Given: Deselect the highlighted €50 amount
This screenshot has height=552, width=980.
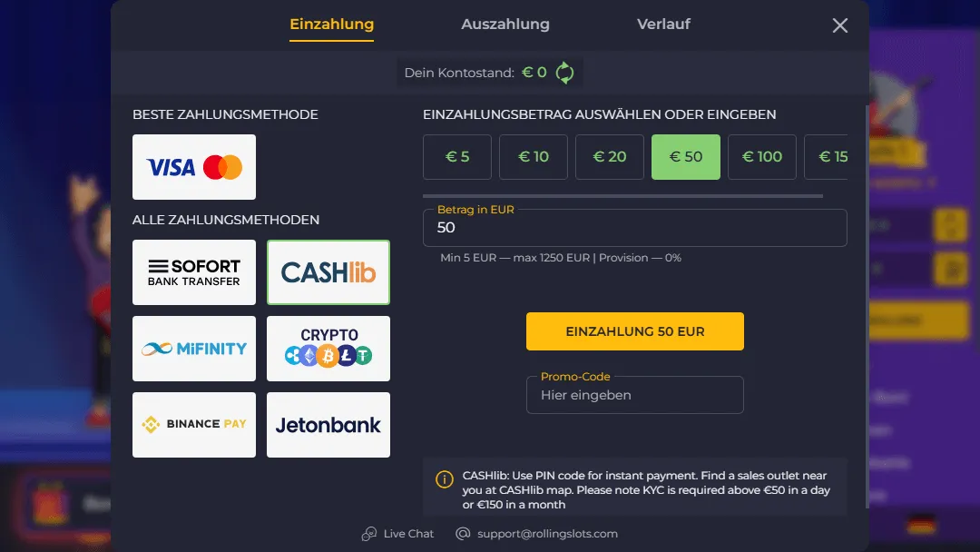Looking at the screenshot, I should [685, 156].
